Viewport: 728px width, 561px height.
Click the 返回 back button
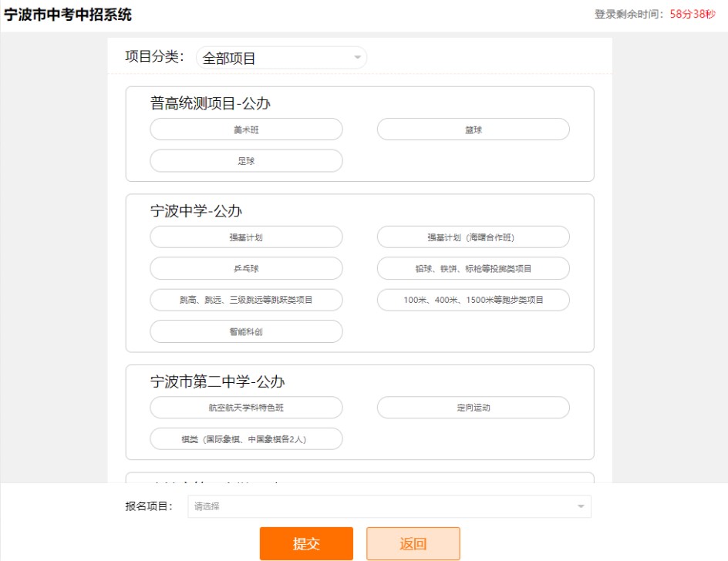point(413,543)
